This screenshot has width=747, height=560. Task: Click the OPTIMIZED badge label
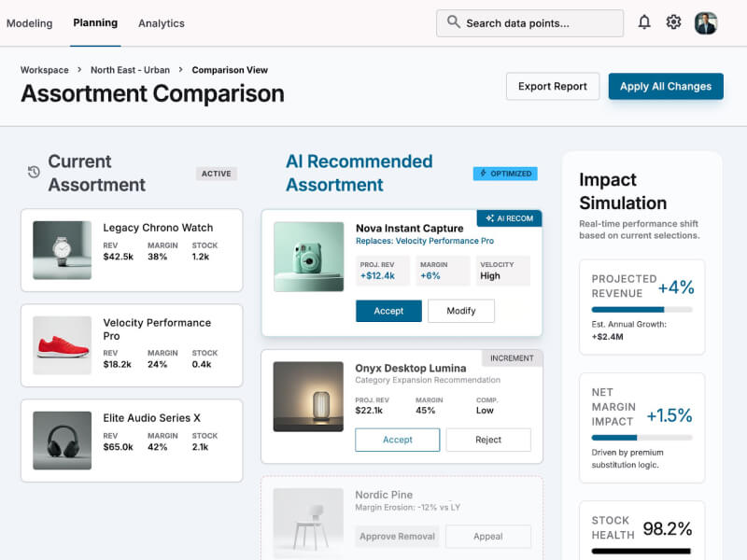click(511, 174)
